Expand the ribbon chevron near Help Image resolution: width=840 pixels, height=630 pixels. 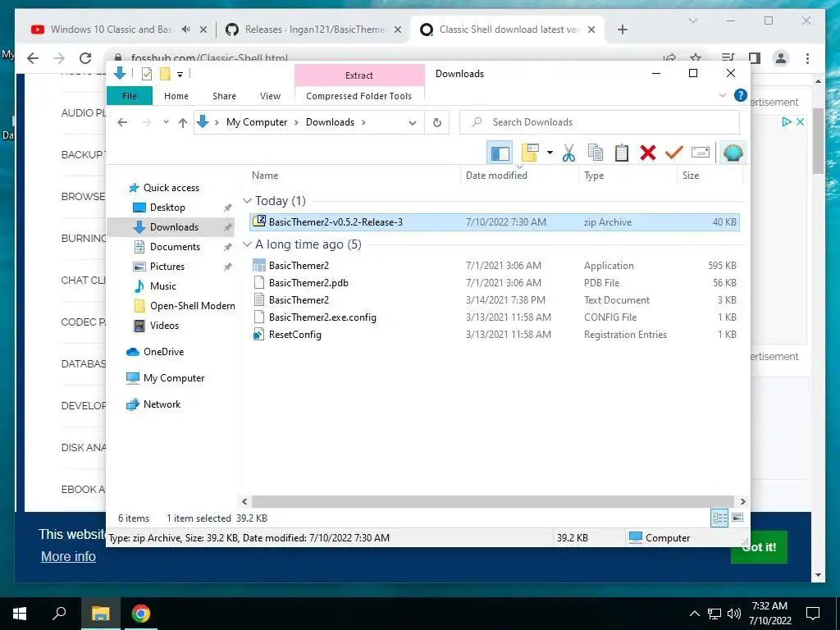(722, 95)
